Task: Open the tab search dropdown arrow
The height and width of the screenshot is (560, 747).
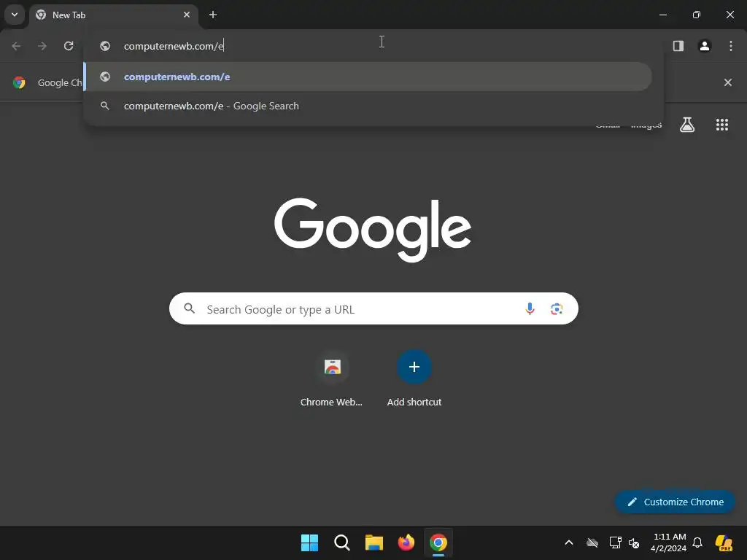Action: click(15, 15)
